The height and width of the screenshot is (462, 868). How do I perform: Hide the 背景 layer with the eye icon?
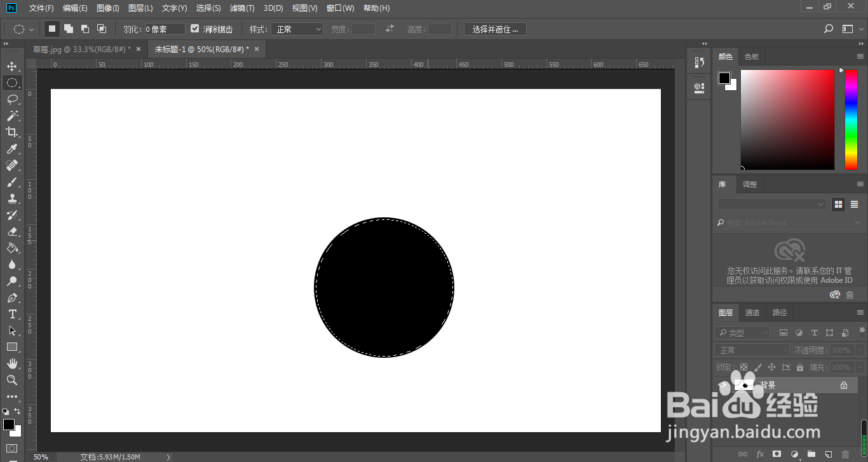(x=722, y=385)
